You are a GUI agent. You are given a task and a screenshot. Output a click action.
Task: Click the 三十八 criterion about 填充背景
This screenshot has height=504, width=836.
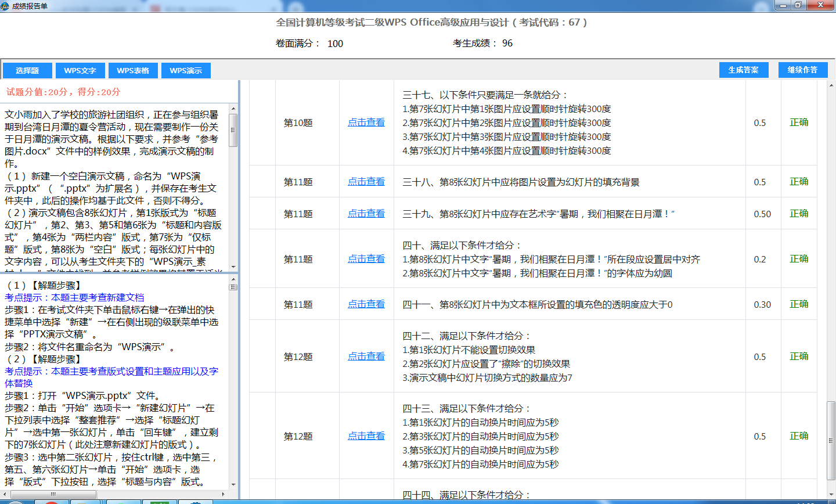point(521,182)
